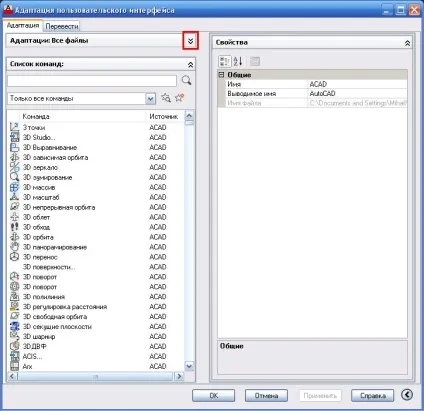Image resolution: width=424 pixels, height=411 pixels.
Task: Collapse the Список команд panel
Action: 190,64
